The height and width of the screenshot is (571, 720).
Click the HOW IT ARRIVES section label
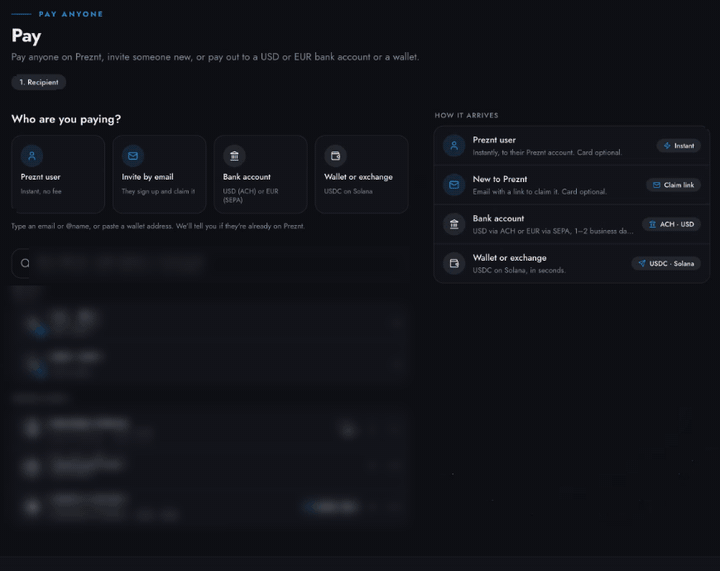467,115
